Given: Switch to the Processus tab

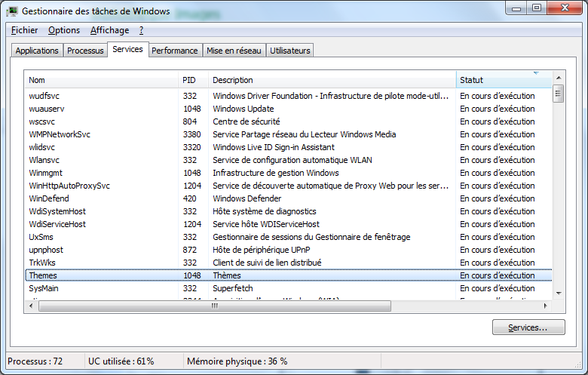Looking at the screenshot, I should pyautogui.click(x=85, y=51).
